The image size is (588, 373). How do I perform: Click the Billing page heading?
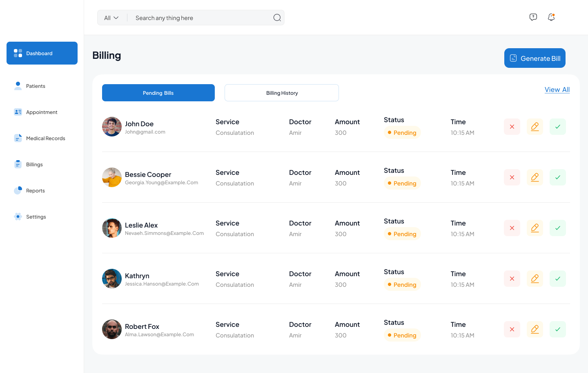pos(107,56)
